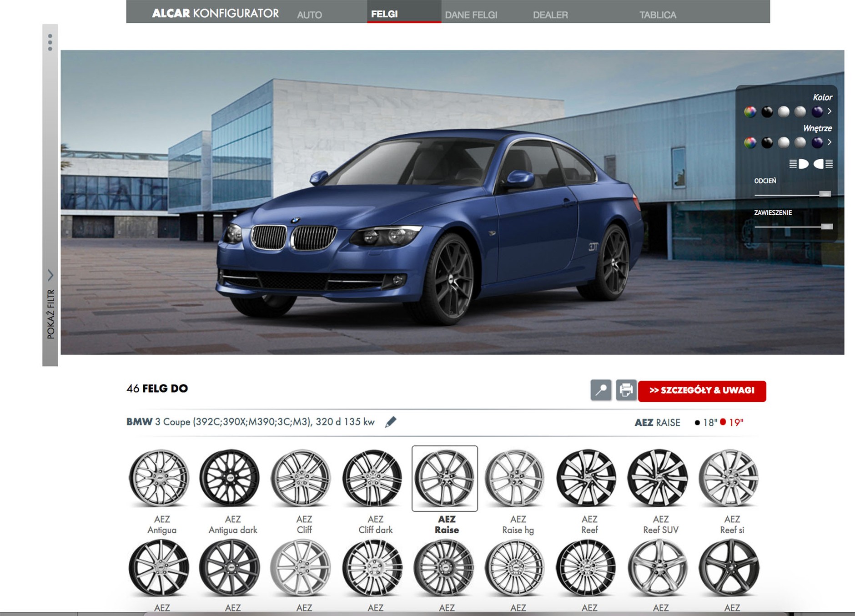The image size is (855, 616).
Task: Select the dark five-spoke wheel ending second row
Action: point(729,568)
